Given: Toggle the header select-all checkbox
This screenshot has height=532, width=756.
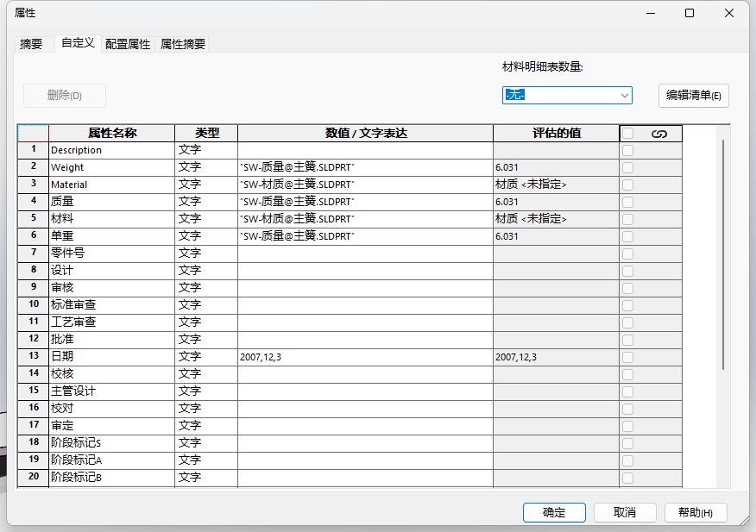Looking at the screenshot, I should (x=627, y=134).
